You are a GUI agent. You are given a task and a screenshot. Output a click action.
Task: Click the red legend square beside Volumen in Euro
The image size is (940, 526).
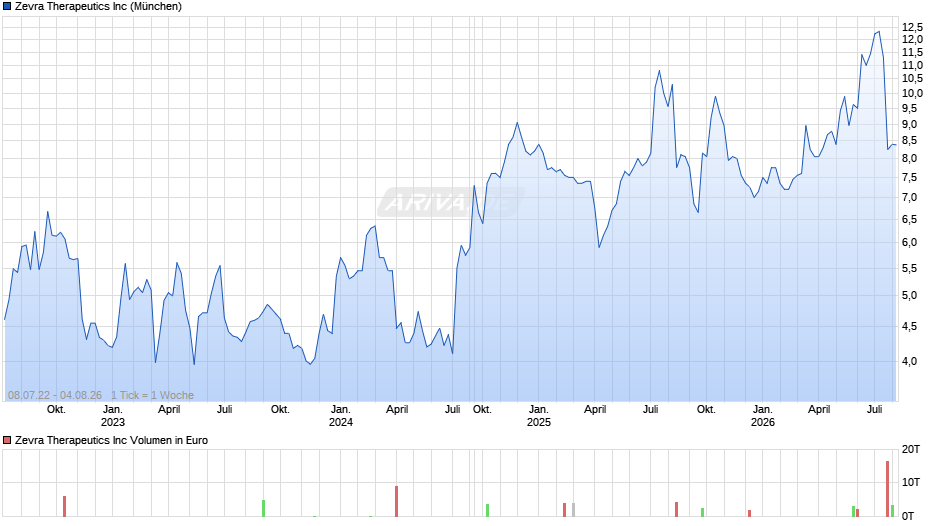click(x=7, y=441)
